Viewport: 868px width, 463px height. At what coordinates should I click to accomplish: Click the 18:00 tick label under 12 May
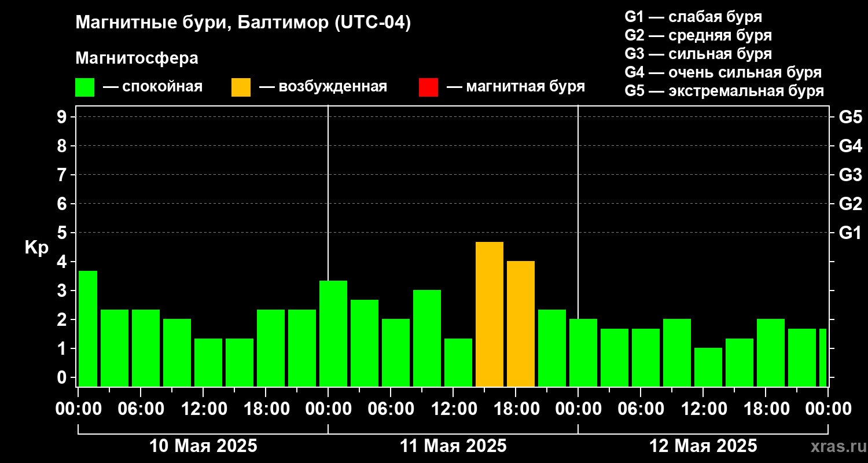click(766, 409)
